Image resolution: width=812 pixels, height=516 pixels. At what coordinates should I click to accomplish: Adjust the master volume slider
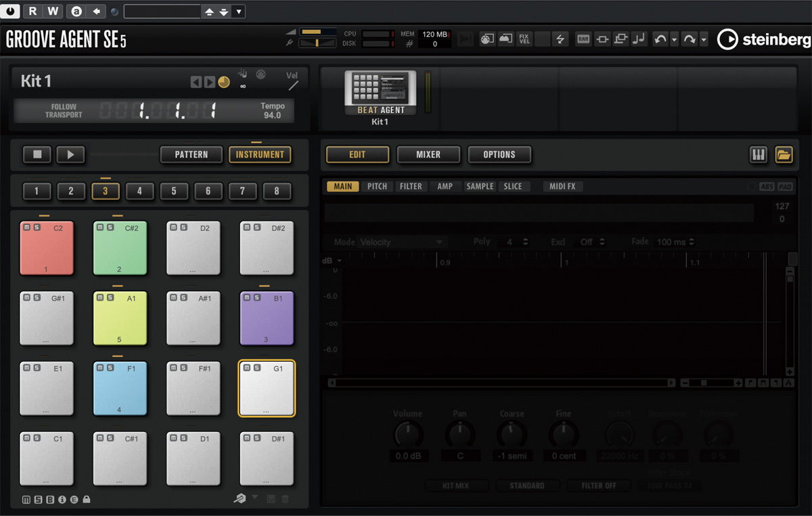click(318, 32)
